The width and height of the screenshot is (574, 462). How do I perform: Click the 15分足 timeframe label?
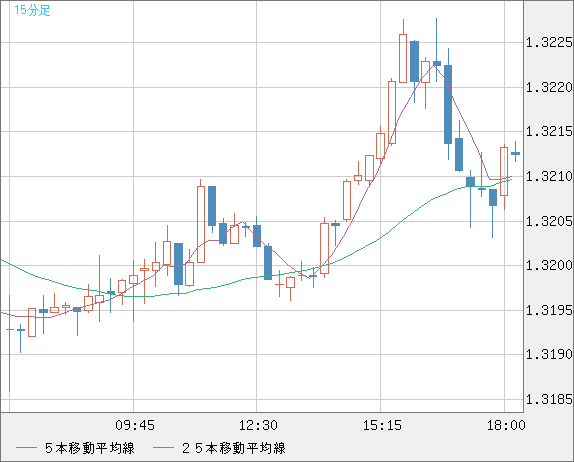point(32,10)
